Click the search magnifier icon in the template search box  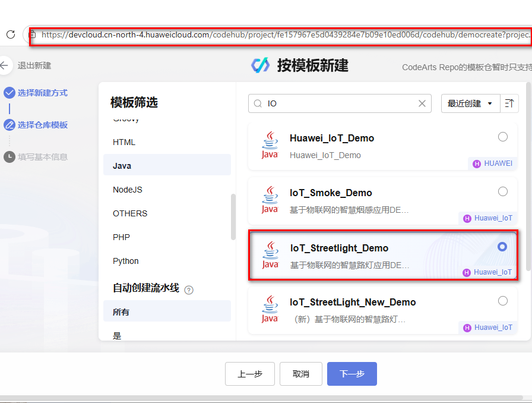(258, 103)
